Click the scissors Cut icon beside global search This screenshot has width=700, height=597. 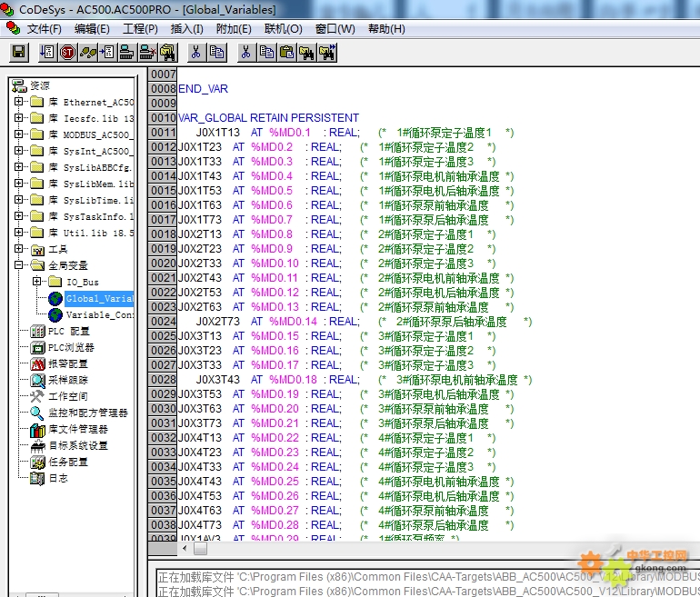click(x=196, y=53)
